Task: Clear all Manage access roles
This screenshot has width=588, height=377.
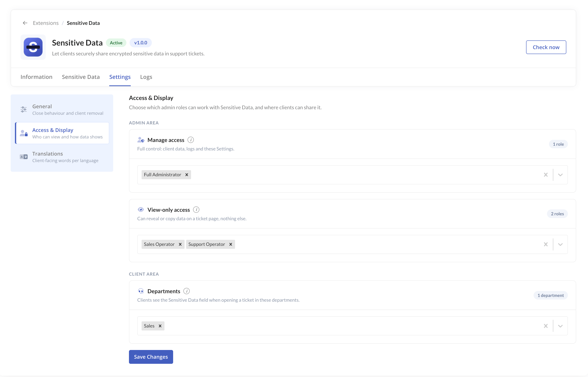Action: (546, 175)
